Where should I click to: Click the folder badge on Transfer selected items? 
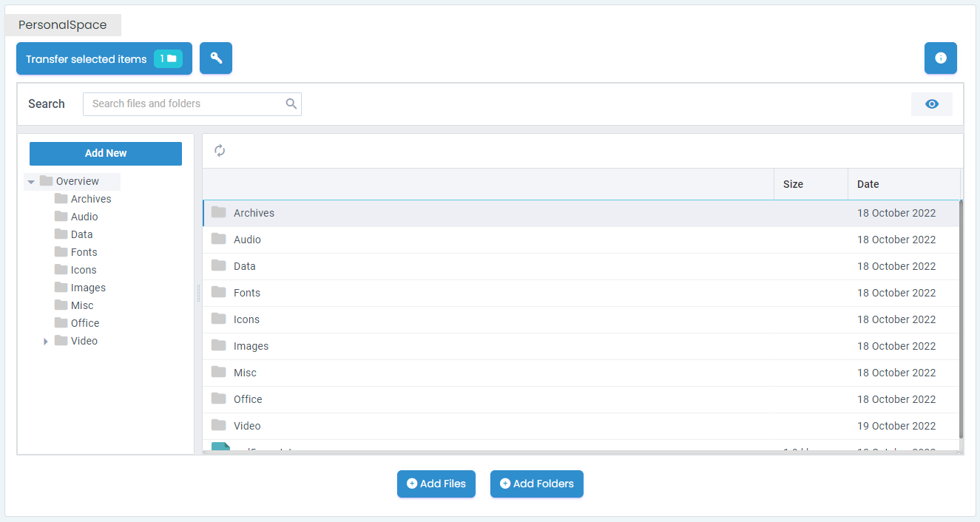[169, 58]
